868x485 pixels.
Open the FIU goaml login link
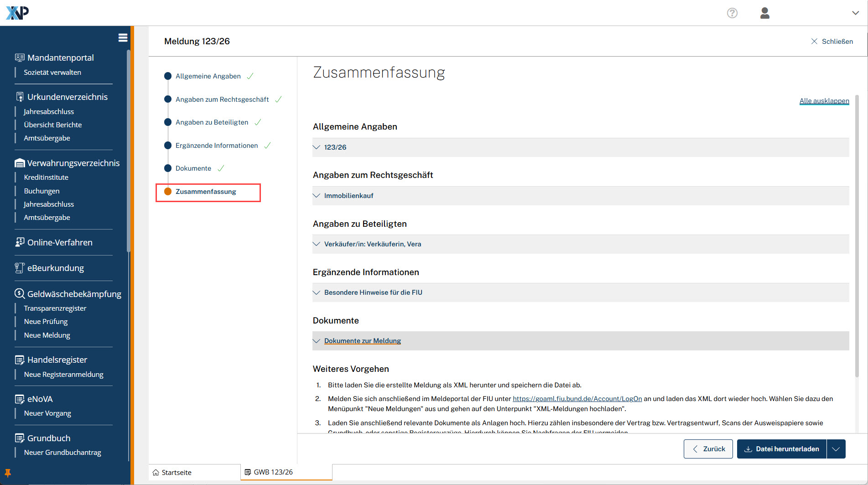tap(577, 399)
